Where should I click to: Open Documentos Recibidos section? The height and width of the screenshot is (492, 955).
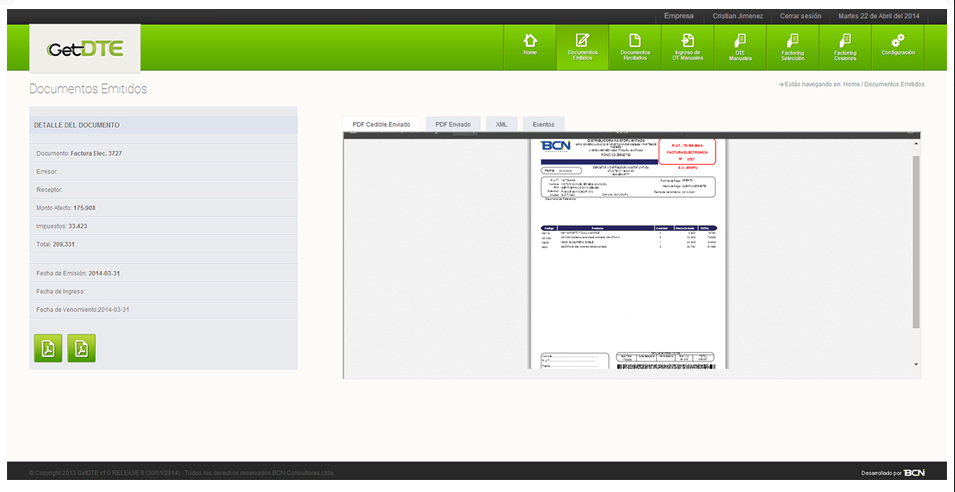pos(635,45)
